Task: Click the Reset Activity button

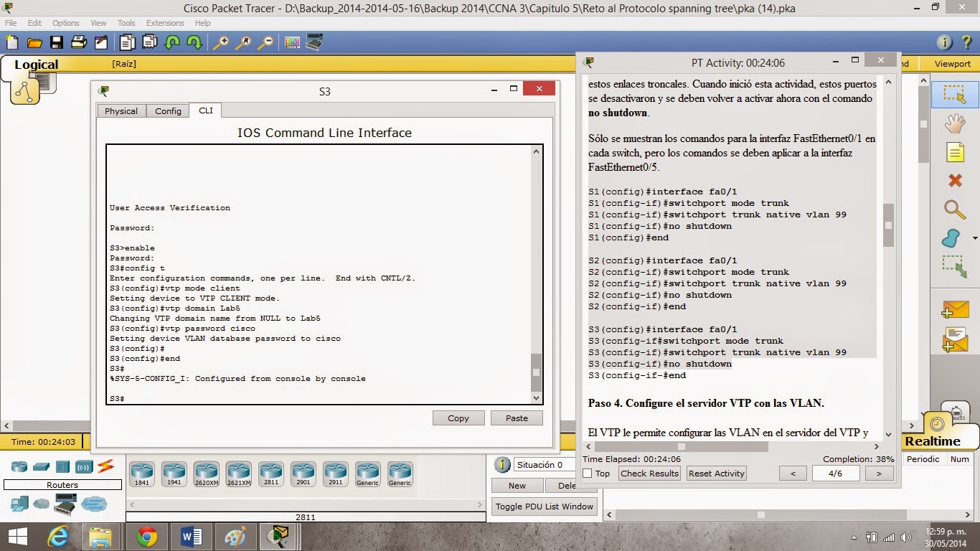Action: pyautogui.click(x=716, y=474)
